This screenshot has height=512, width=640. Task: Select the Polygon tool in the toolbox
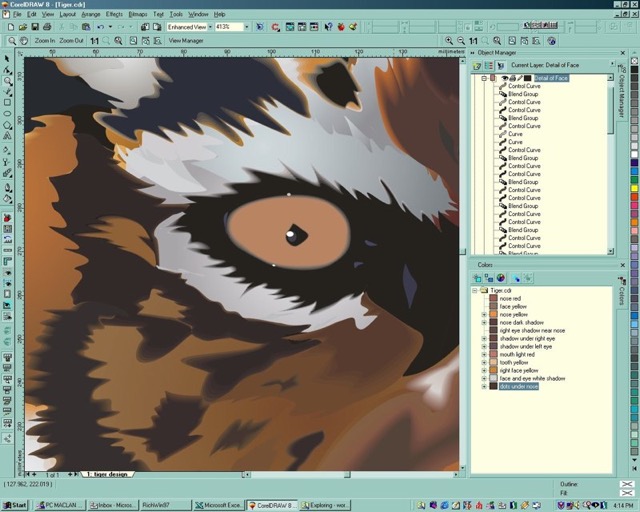[x=7, y=125]
